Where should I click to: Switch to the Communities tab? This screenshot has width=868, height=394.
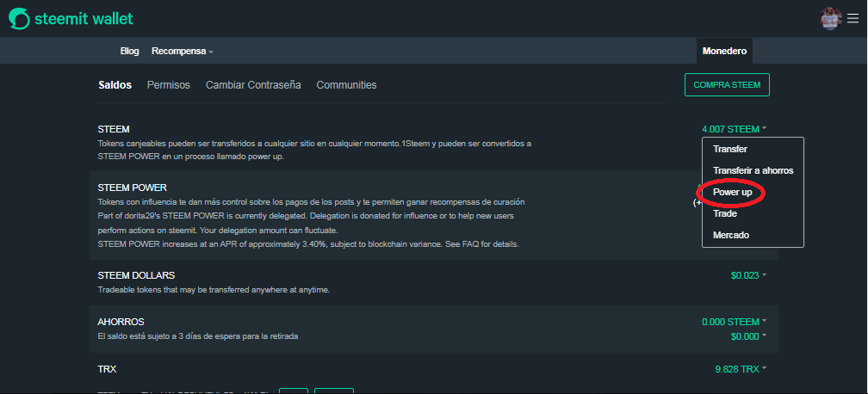coord(346,84)
